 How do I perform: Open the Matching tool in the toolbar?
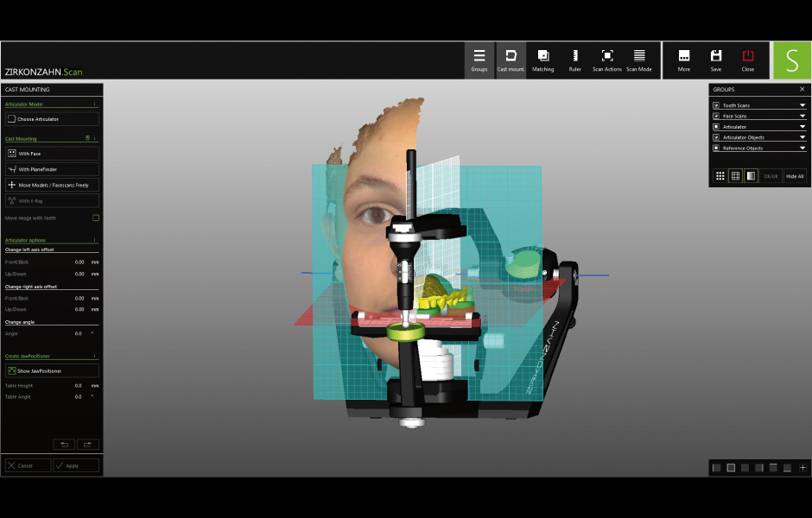pos(542,60)
